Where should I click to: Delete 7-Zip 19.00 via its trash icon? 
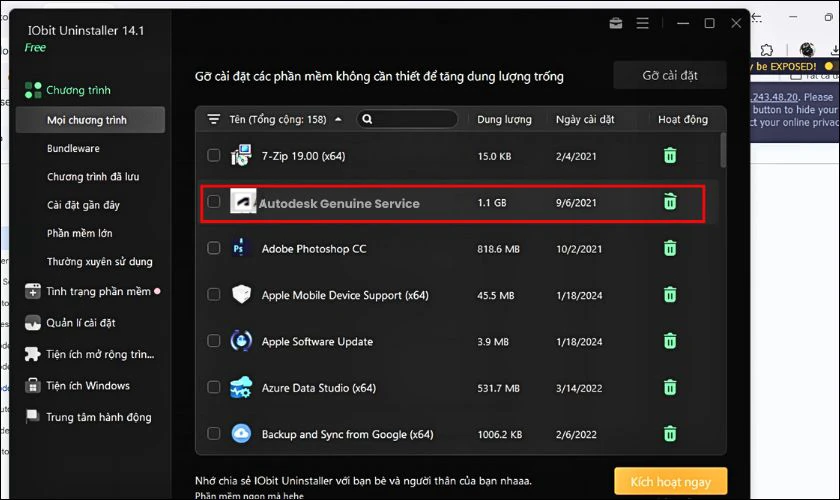coord(670,155)
